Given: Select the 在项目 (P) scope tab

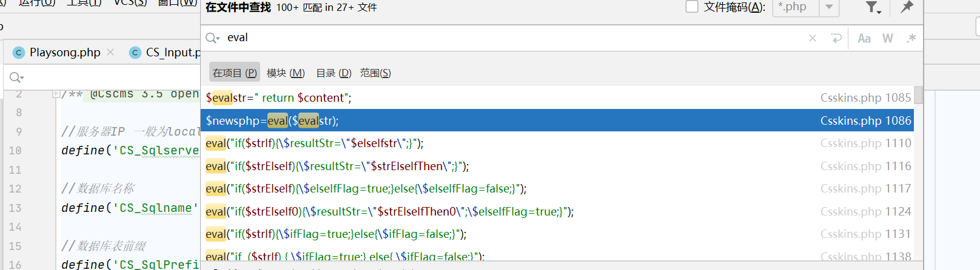Looking at the screenshot, I should coord(235,73).
